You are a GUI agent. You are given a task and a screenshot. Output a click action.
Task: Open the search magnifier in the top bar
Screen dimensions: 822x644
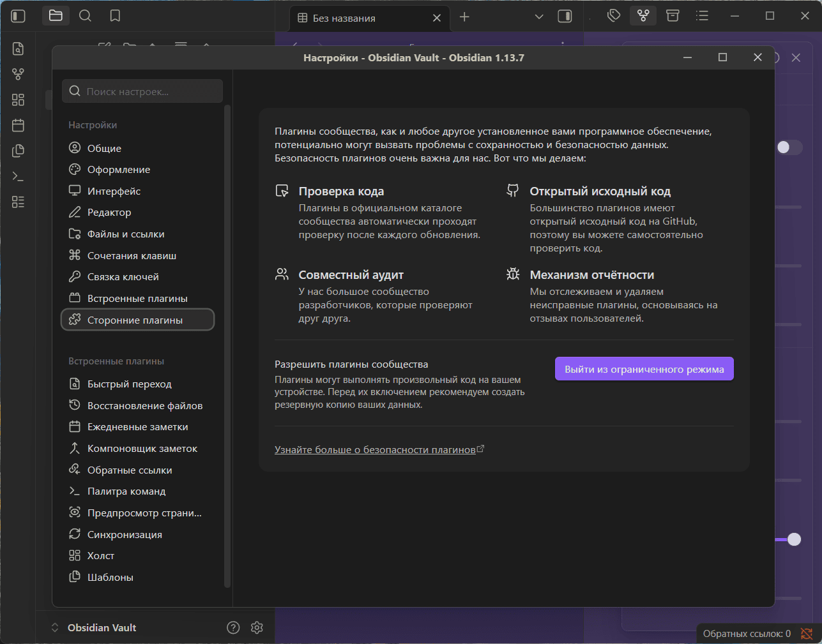click(x=85, y=16)
